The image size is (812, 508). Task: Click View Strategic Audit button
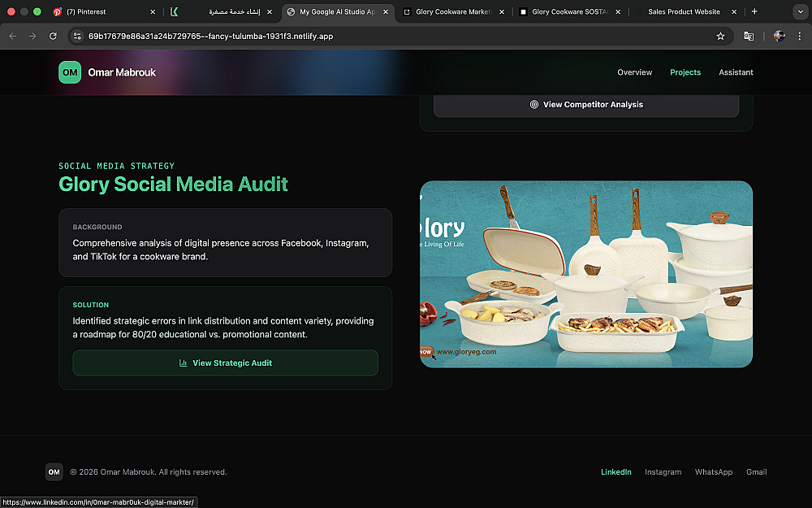225,363
